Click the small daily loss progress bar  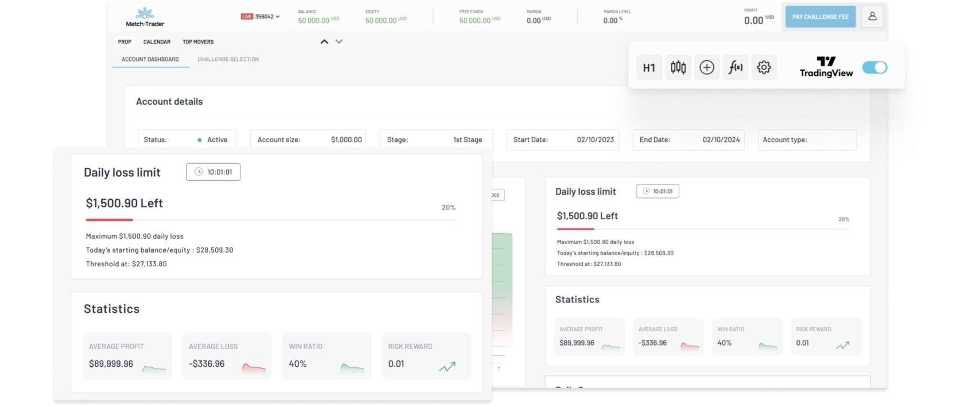(703, 229)
